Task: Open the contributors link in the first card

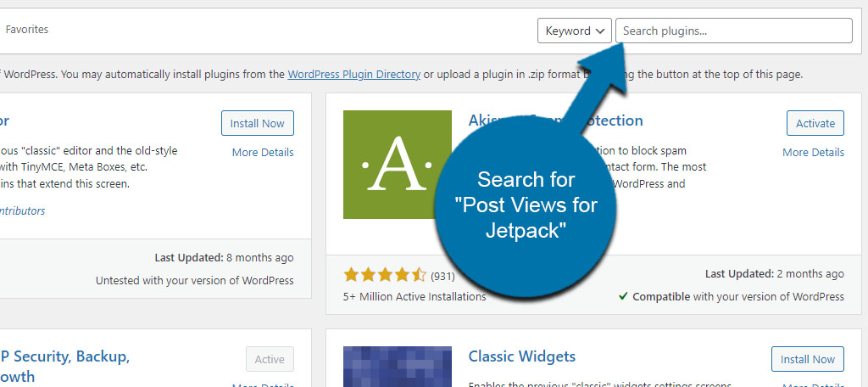Action: pos(22,210)
